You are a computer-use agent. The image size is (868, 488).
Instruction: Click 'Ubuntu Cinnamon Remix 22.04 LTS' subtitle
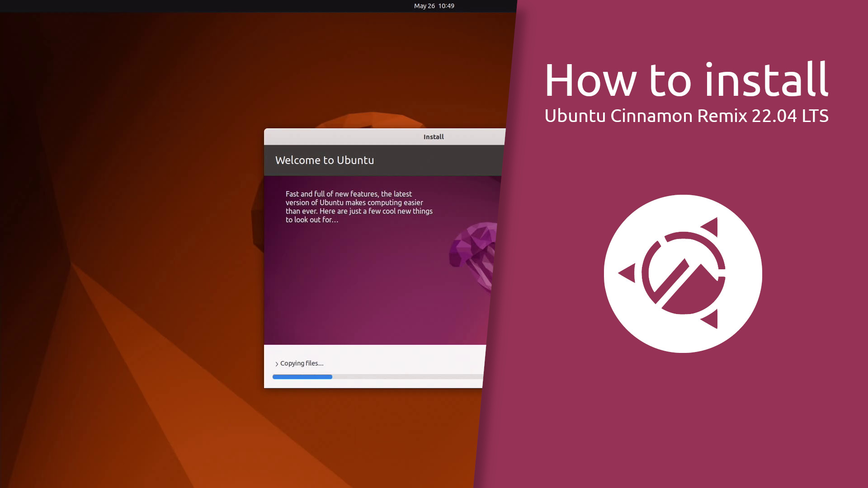pos(686,116)
